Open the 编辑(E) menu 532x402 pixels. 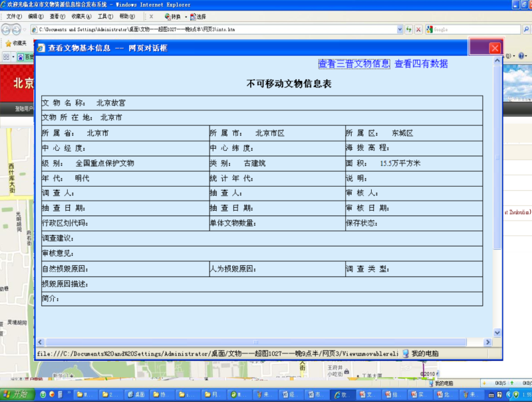pos(36,16)
